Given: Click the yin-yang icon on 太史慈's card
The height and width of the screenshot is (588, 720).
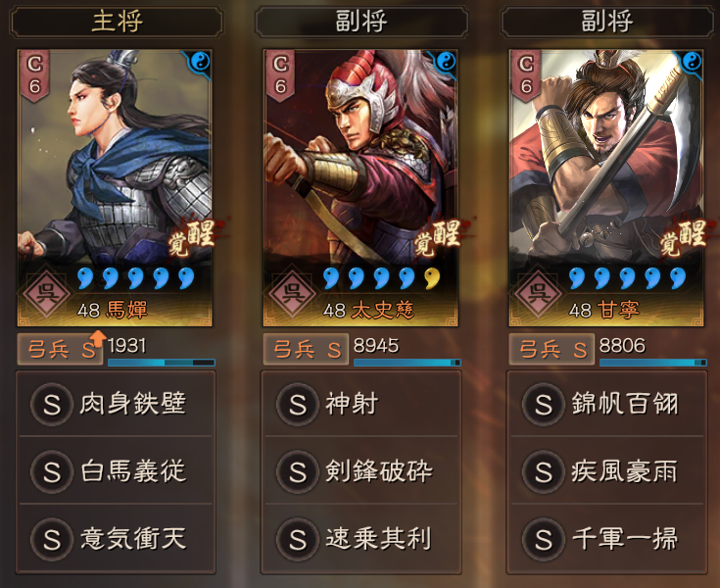Looking at the screenshot, I should click(446, 62).
